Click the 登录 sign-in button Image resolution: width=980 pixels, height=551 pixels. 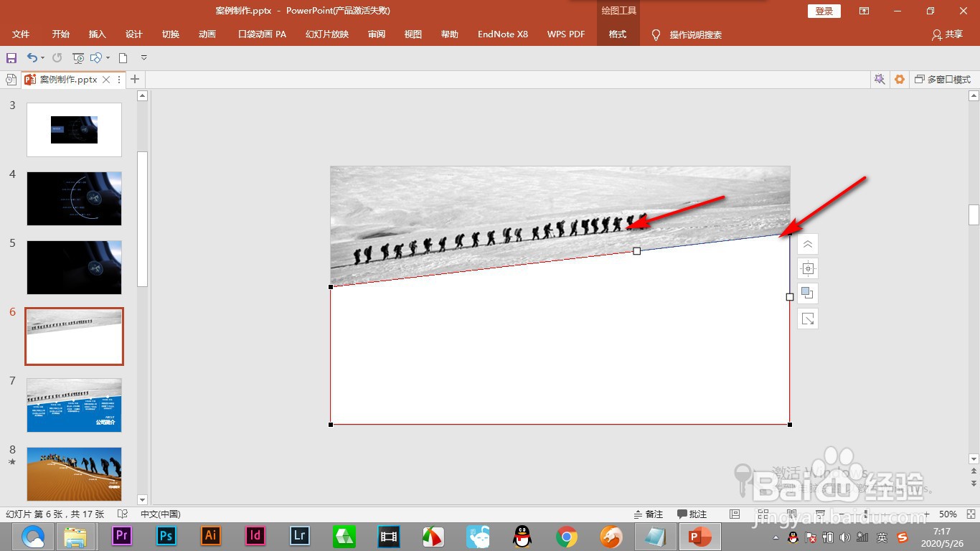point(824,11)
